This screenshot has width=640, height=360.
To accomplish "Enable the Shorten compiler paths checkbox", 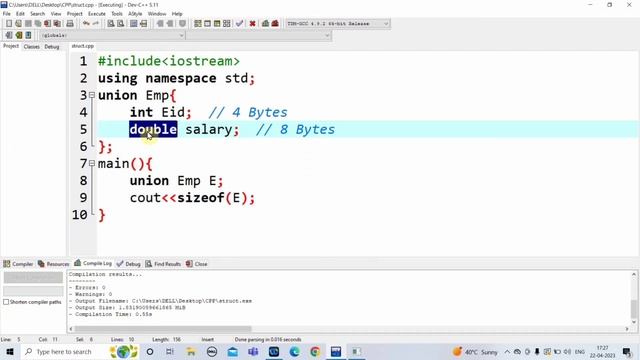I will (6, 302).
